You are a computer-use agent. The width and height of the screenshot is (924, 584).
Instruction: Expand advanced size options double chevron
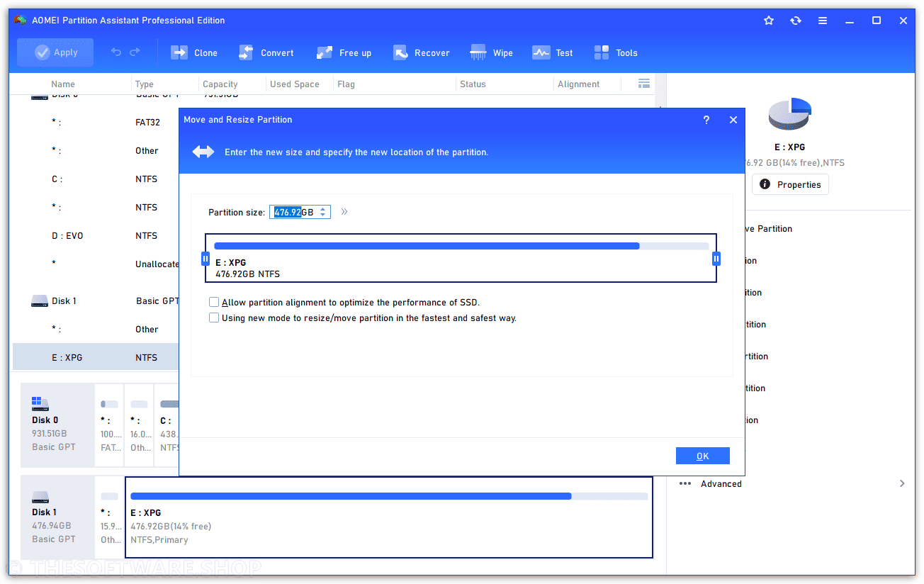pos(344,212)
